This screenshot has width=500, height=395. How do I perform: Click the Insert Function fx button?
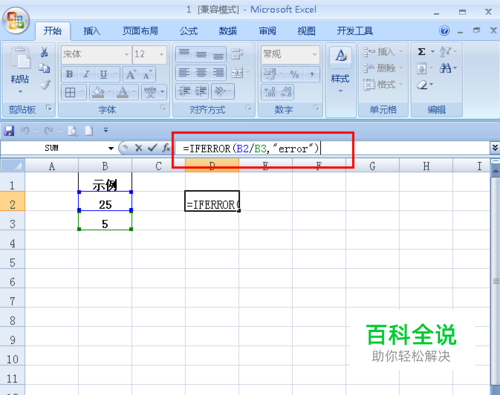click(x=166, y=148)
